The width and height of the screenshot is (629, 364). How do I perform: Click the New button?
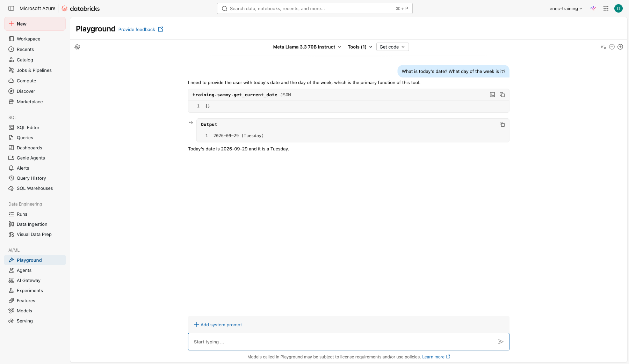coord(35,24)
